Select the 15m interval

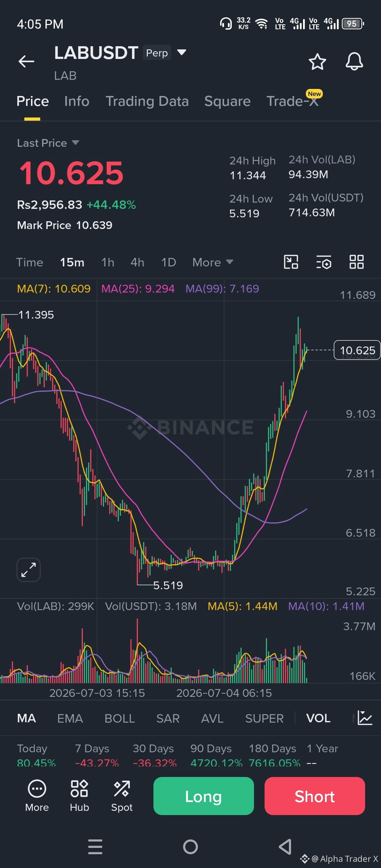(72, 262)
